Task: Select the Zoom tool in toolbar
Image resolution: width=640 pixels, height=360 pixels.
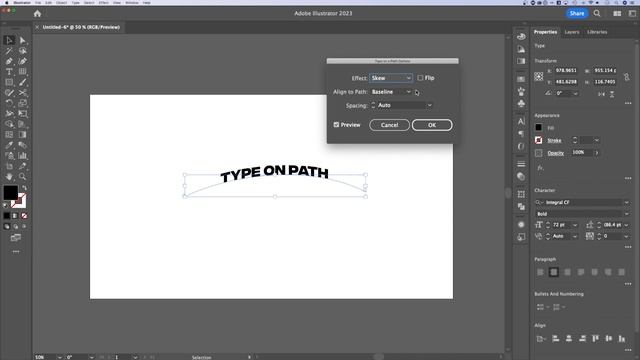Action: tap(22, 177)
